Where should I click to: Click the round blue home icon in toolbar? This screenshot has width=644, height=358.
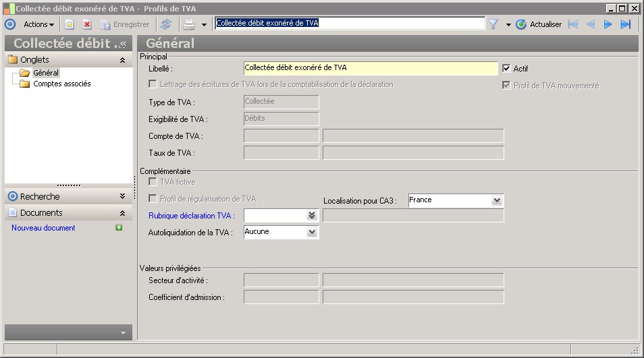(x=10, y=24)
